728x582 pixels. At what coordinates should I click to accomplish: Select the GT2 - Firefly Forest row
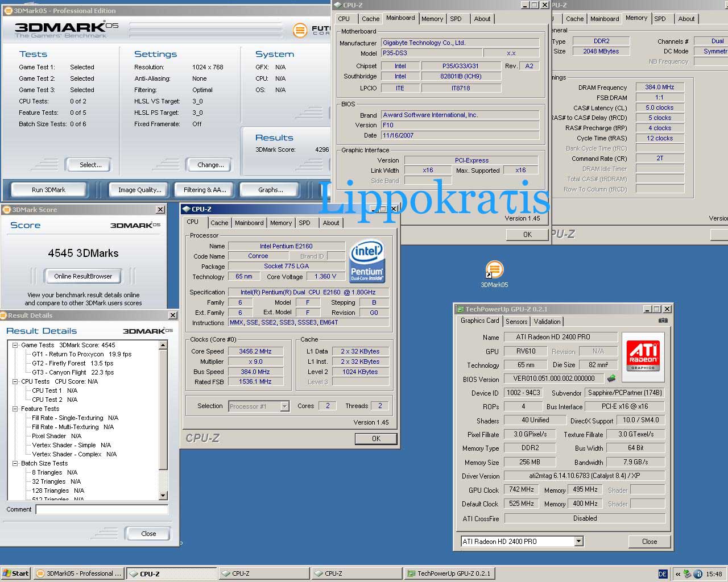[x=72, y=363]
